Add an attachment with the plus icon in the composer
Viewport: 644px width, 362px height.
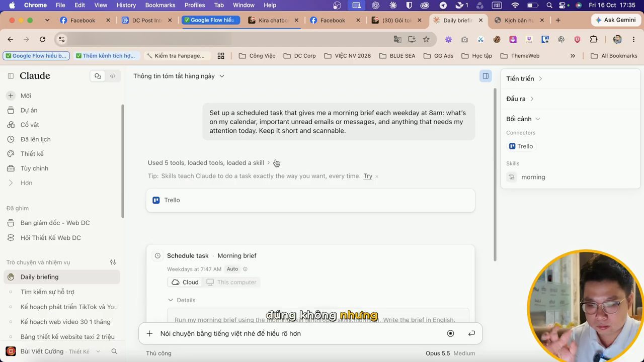pyautogui.click(x=149, y=333)
